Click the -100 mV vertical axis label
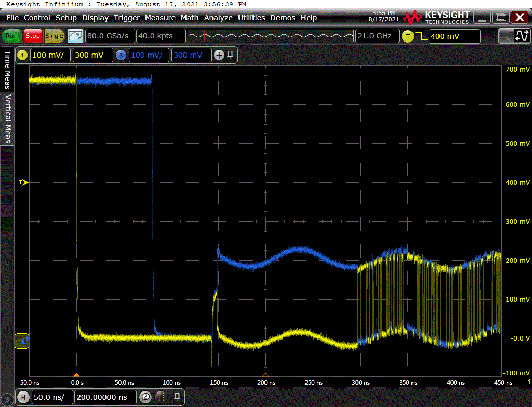Image resolution: width=532 pixels, height=407 pixels. click(516, 373)
